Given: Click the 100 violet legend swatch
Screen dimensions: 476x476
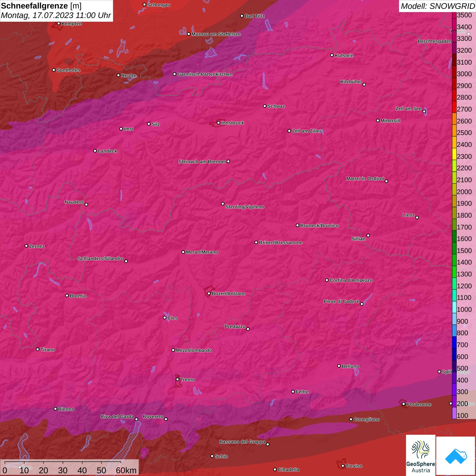Looking at the screenshot, I should click(x=454, y=413).
